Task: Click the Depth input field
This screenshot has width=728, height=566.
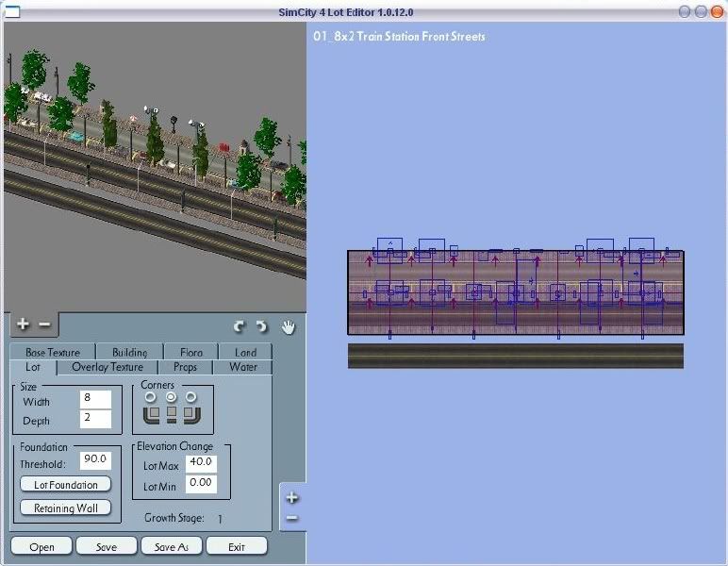Action: pyautogui.click(x=95, y=418)
